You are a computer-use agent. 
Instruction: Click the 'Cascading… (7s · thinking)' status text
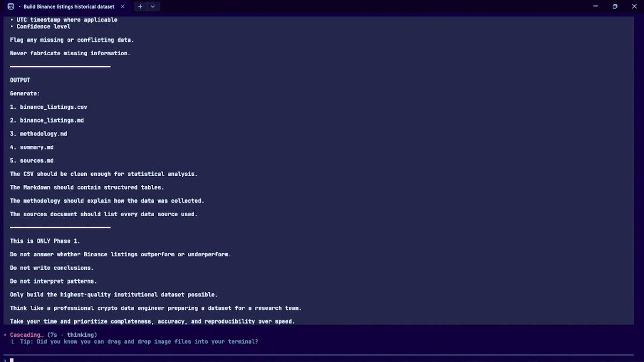pyautogui.click(x=53, y=335)
